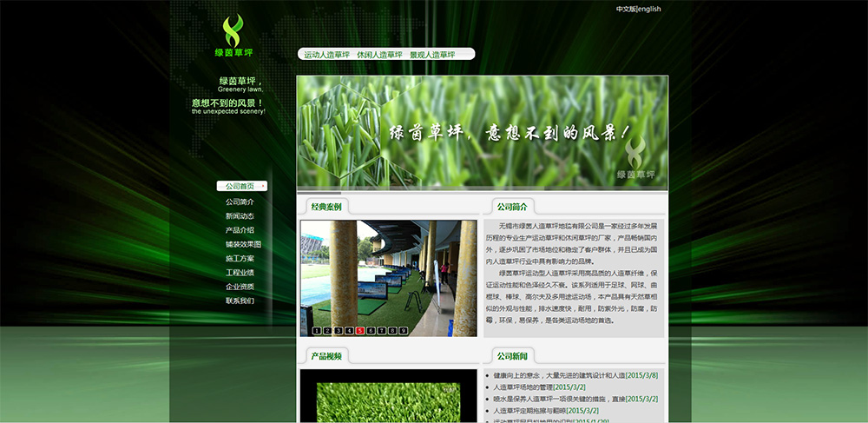Click the 绿茵草坪 logo at top left
The height and width of the screenshot is (423, 868).
coord(233,36)
